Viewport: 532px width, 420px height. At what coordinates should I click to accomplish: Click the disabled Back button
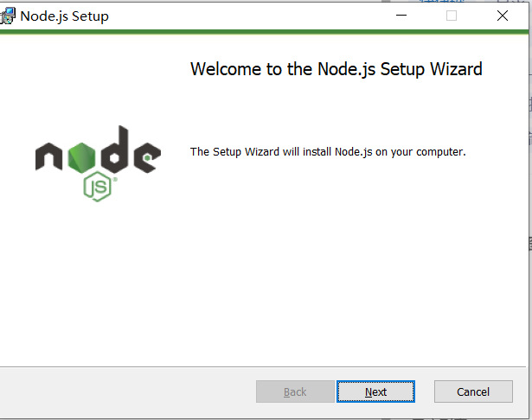point(295,391)
